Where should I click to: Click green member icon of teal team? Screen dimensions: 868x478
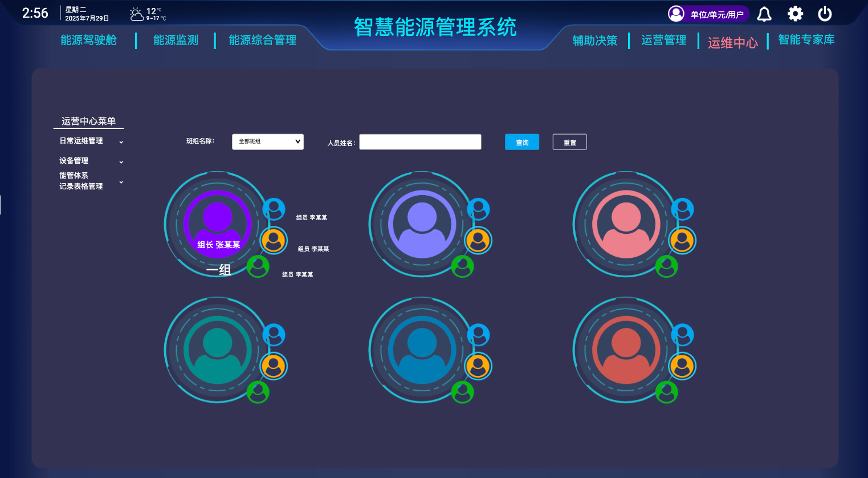click(258, 392)
